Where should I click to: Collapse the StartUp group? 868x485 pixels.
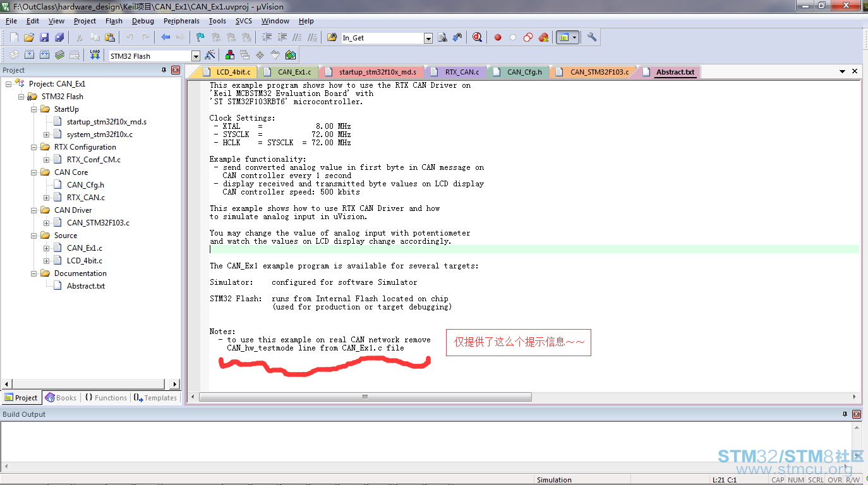point(34,109)
